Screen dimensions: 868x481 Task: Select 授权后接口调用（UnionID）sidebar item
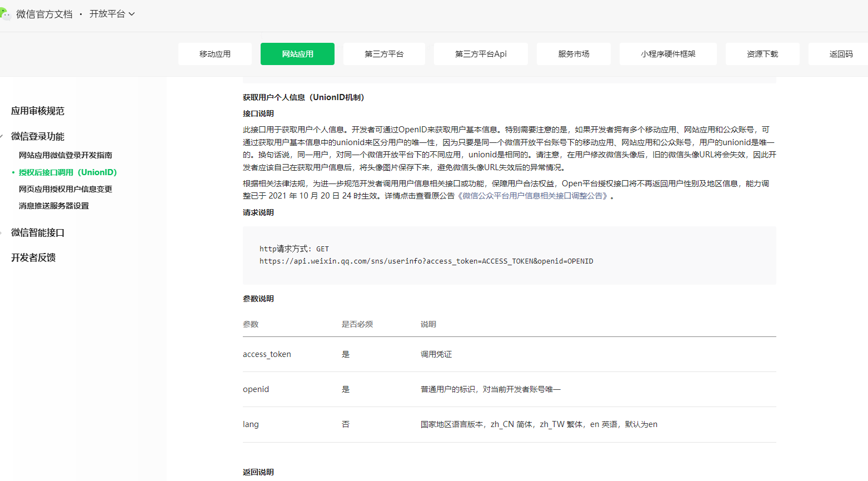coord(68,172)
